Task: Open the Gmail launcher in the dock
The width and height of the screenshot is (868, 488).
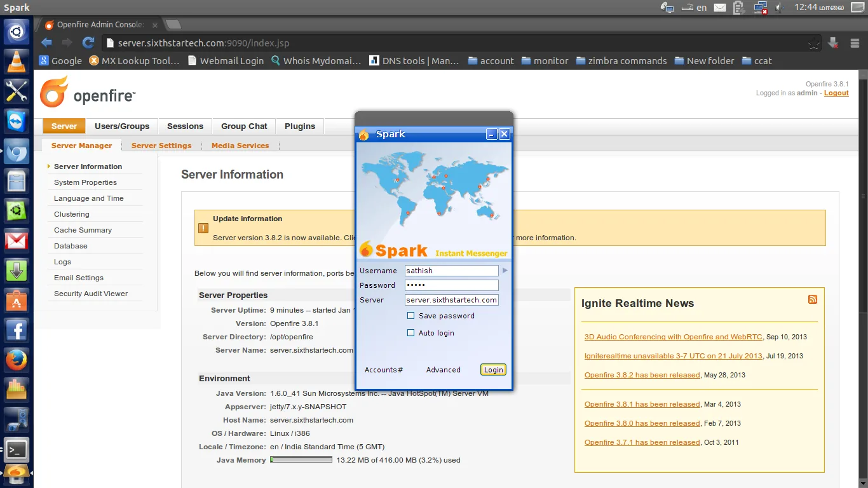Action: (17, 241)
